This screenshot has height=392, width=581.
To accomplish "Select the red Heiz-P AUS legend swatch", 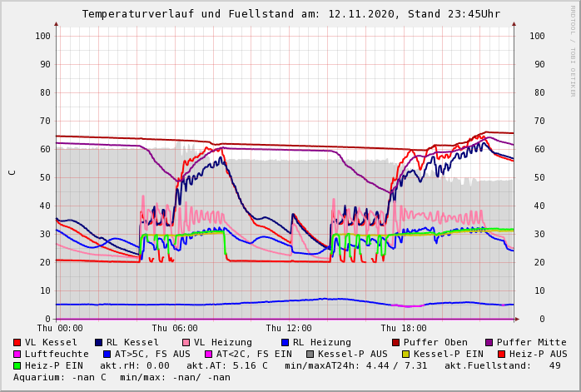I will pos(501,354).
